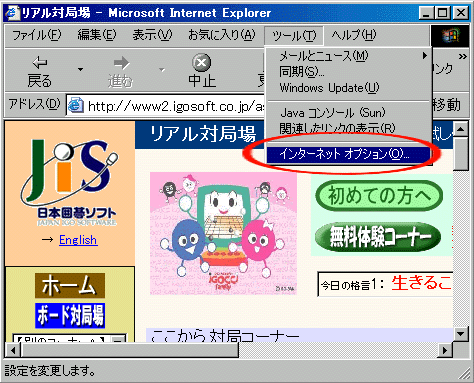Click the 移動 (Go) button
This screenshot has width=474, height=383.
tap(447, 105)
